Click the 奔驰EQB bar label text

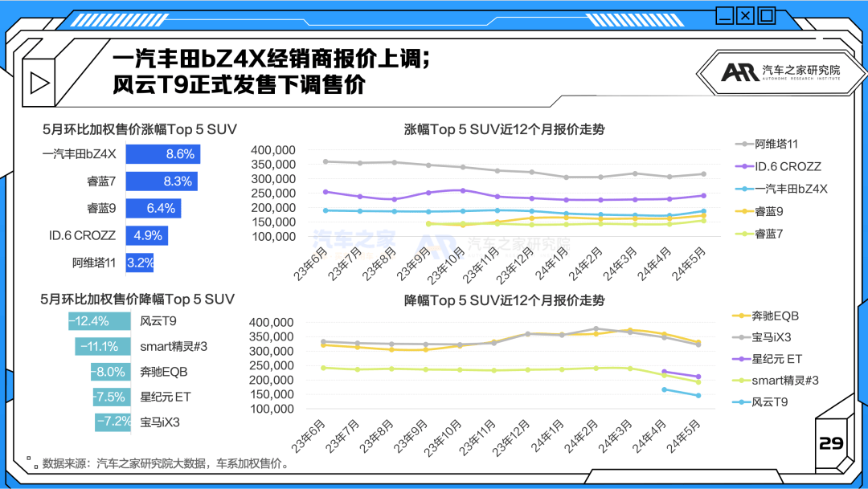click(x=164, y=373)
